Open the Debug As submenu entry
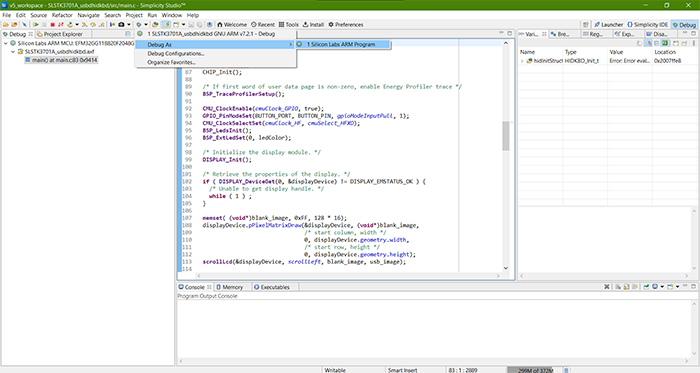This screenshot has height=373, width=700. point(215,45)
